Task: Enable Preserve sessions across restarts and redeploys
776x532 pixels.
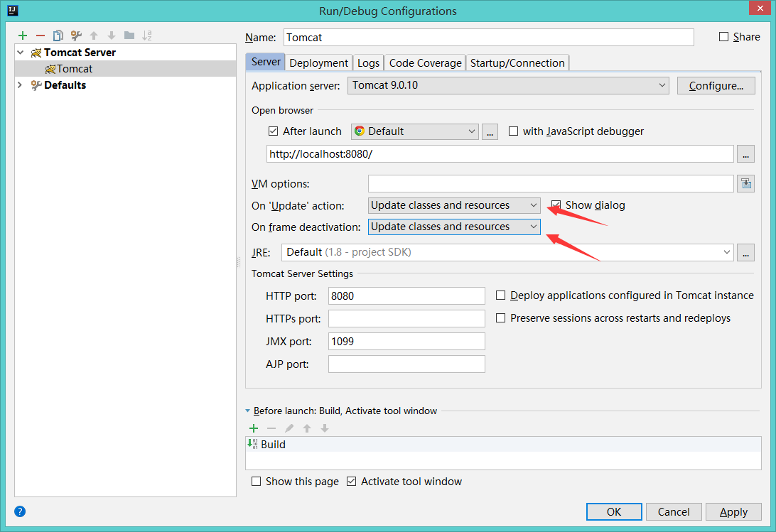Action: 501,317
